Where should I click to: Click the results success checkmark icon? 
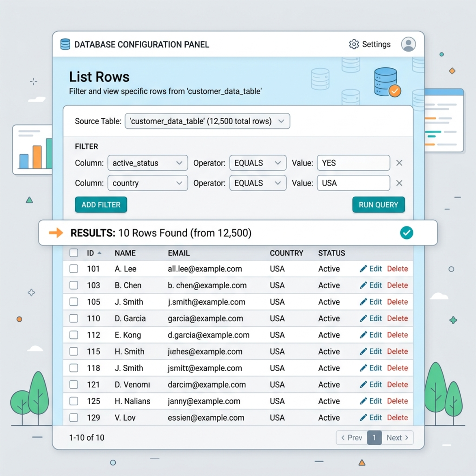coord(406,233)
